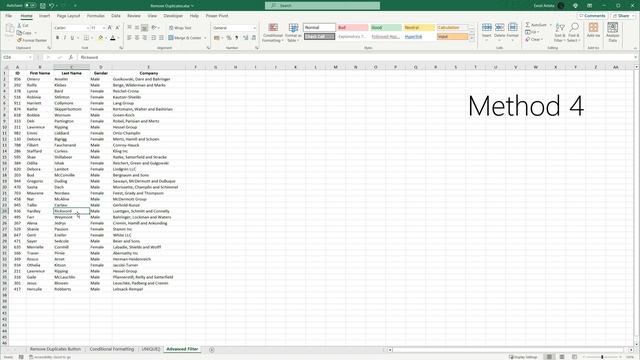
Task: Click the Borders icon
Action: pos(86,38)
